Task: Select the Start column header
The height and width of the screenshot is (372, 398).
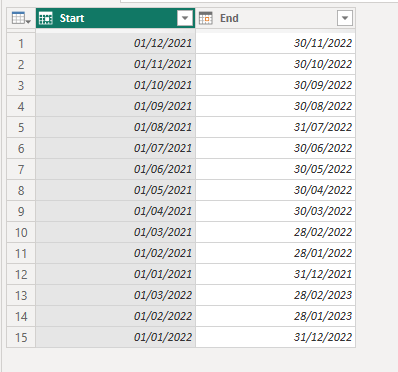Action: point(115,18)
